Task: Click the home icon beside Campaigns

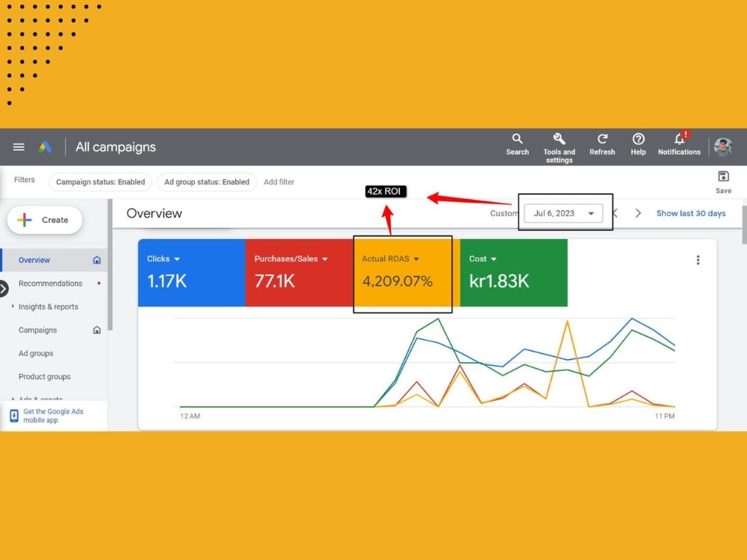Action: click(x=96, y=330)
